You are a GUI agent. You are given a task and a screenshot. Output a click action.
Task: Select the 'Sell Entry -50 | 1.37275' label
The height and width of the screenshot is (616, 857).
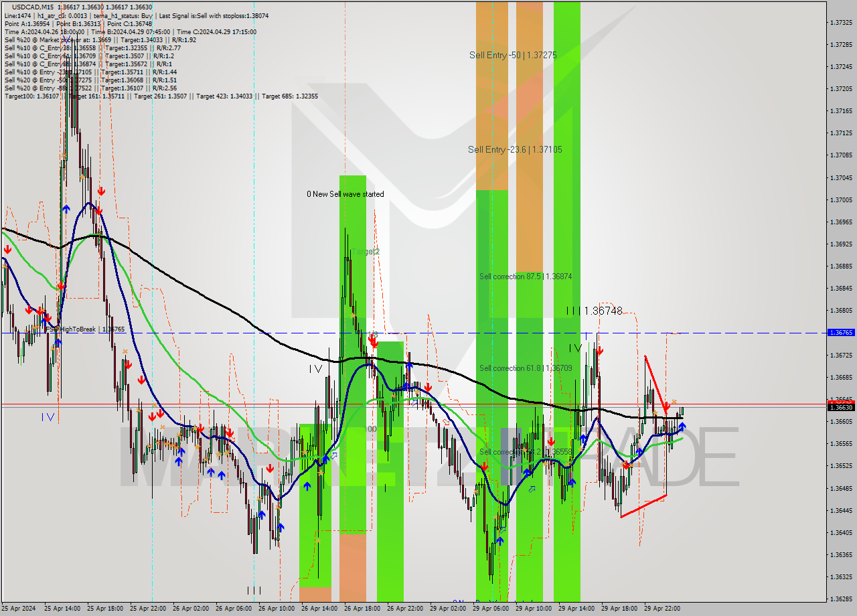(513, 55)
